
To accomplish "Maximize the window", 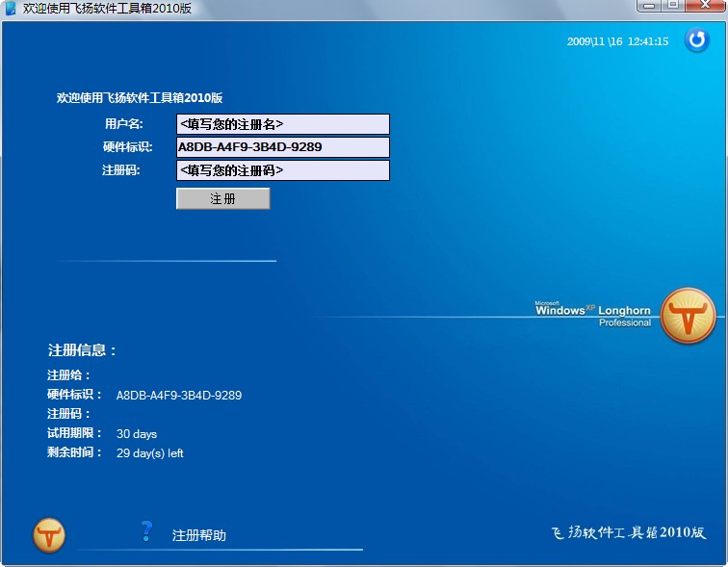I will [x=672, y=6].
